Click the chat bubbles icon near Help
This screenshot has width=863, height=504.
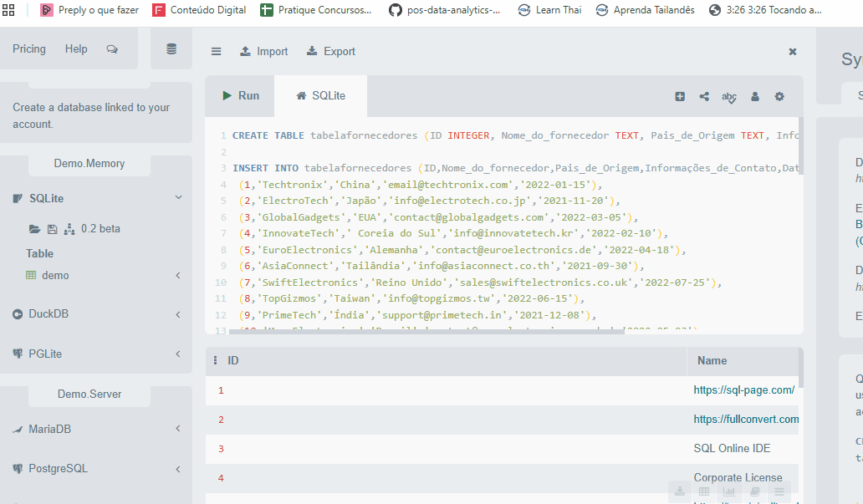tap(112, 49)
